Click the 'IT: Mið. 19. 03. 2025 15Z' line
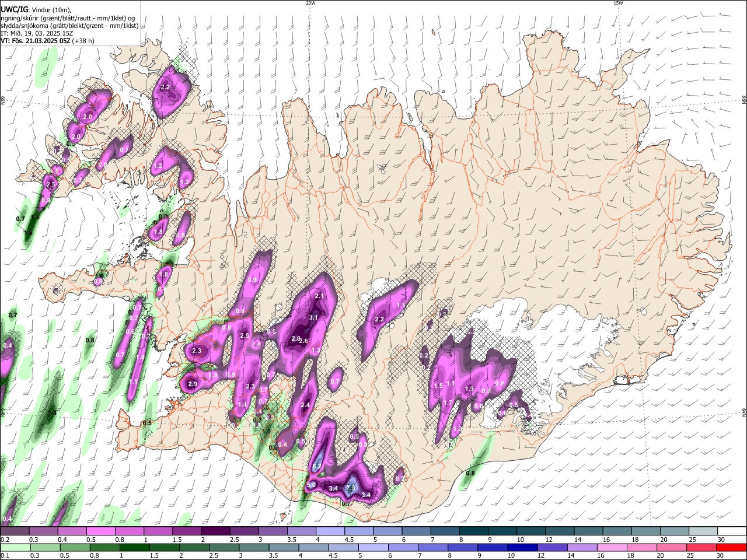The width and height of the screenshot is (747, 560). pyautogui.click(x=36, y=33)
